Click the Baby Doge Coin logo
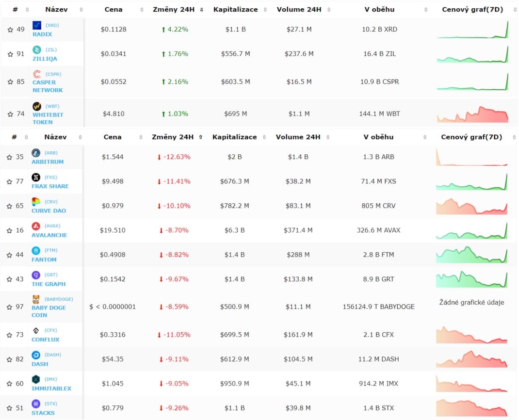This screenshot has width=519, height=420. [36, 299]
